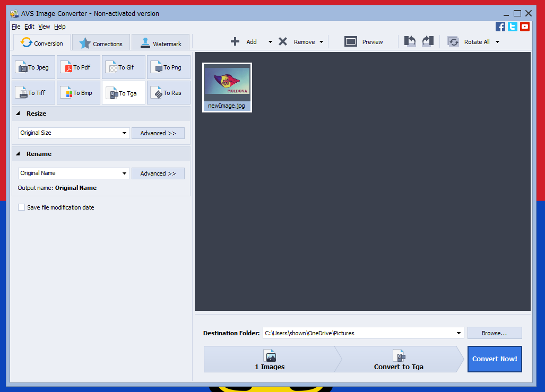The width and height of the screenshot is (545, 392).
Task: Expand the Destination Folder path dropdown
Action: pyautogui.click(x=459, y=333)
